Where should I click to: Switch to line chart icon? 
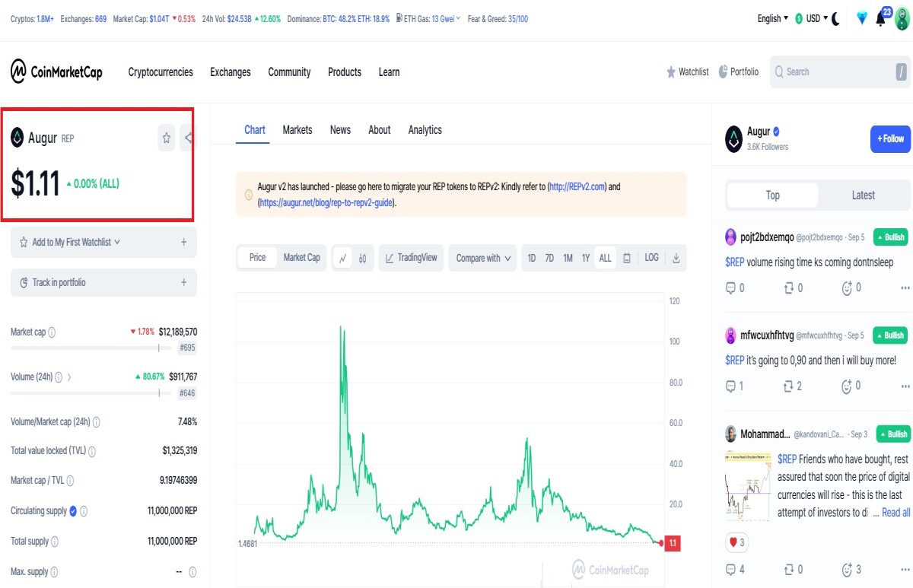click(342, 258)
